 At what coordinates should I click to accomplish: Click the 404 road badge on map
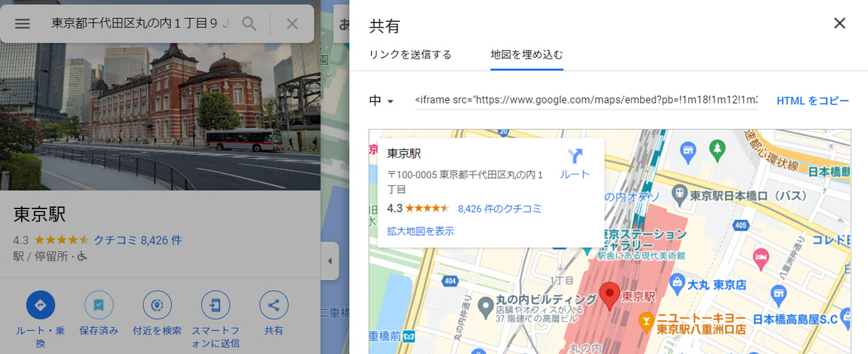pos(451,279)
